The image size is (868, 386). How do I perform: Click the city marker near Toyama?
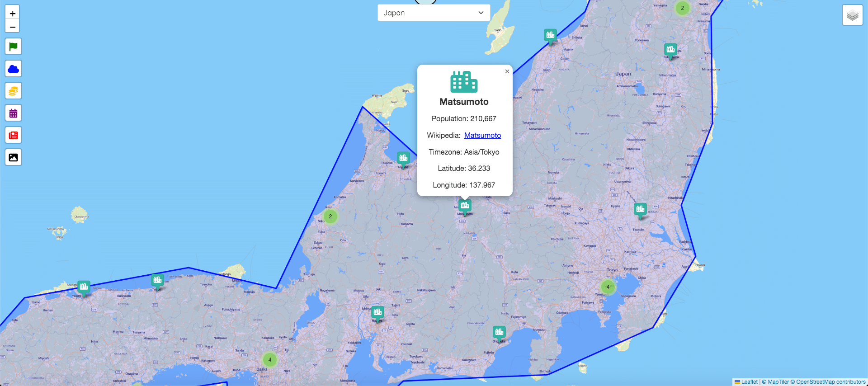[403, 158]
